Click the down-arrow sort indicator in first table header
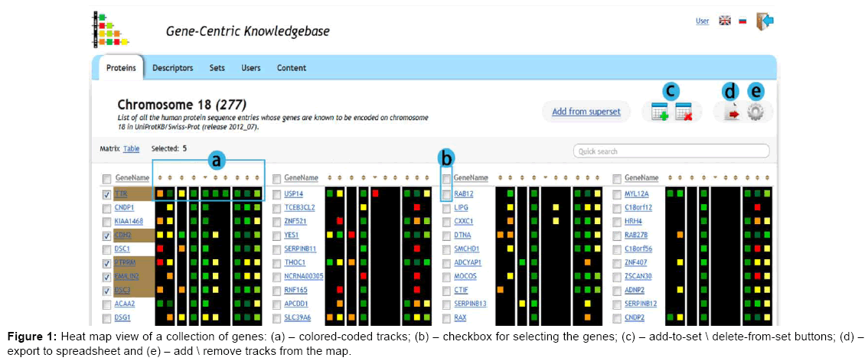Screen dimensions: 868x361 (x=205, y=178)
